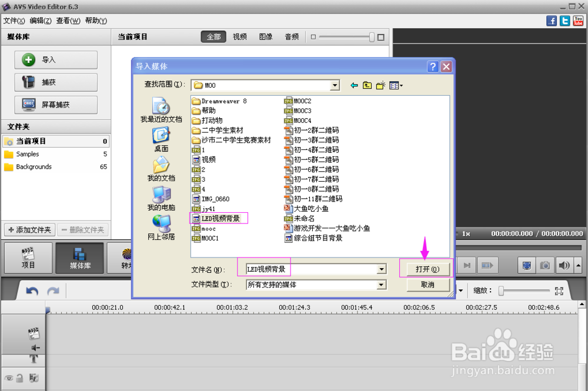Switch to the 音频 media filter
This screenshot has height=391, width=588.
(292, 36)
